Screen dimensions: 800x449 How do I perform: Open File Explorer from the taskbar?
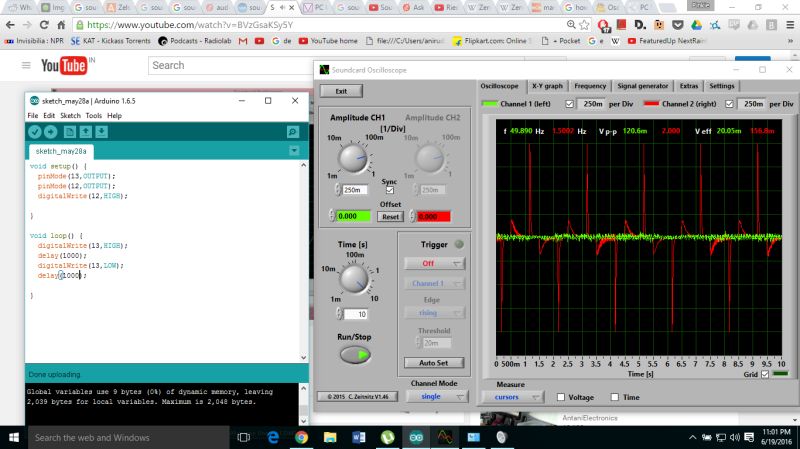click(330, 438)
